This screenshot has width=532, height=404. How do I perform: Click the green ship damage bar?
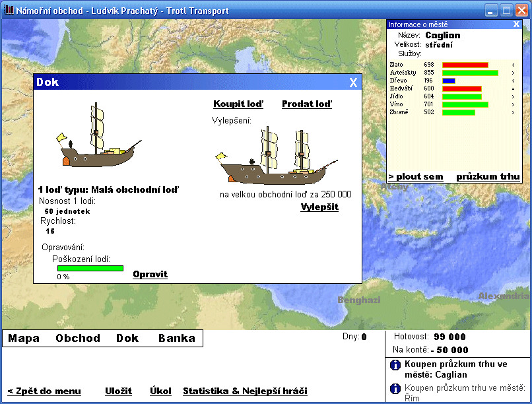pos(90,268)
